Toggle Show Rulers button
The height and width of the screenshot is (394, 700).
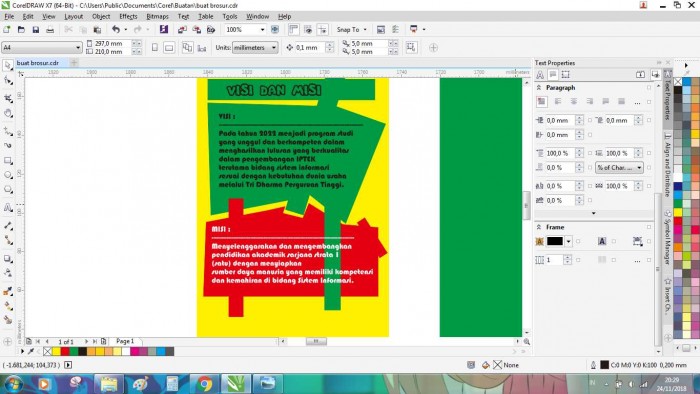(293, 29)
